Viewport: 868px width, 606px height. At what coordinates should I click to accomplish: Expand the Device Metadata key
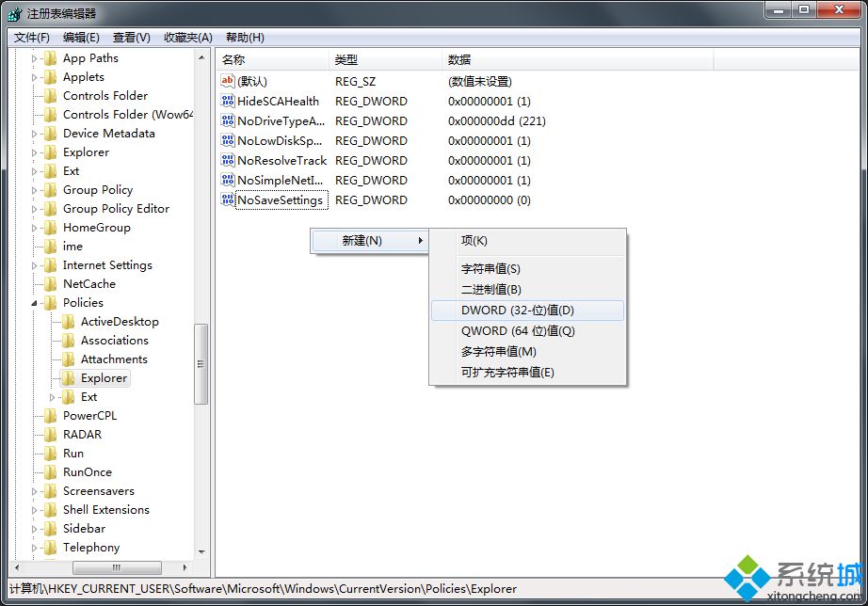tap(34, 134)
